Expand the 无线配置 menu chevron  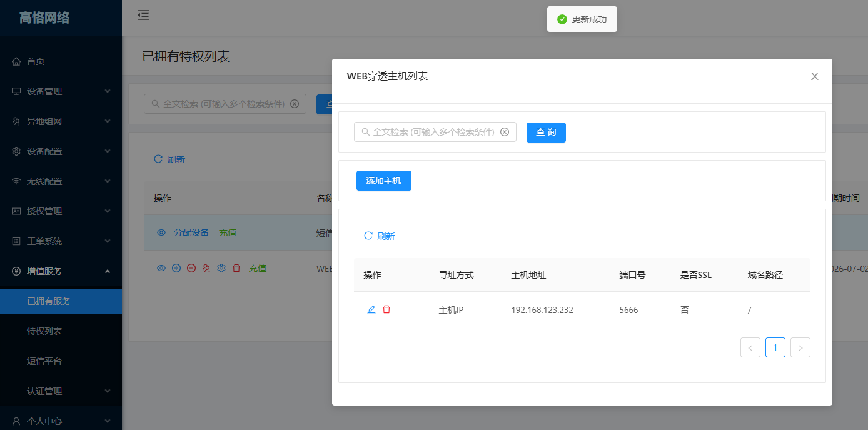(x=108, y=181)
